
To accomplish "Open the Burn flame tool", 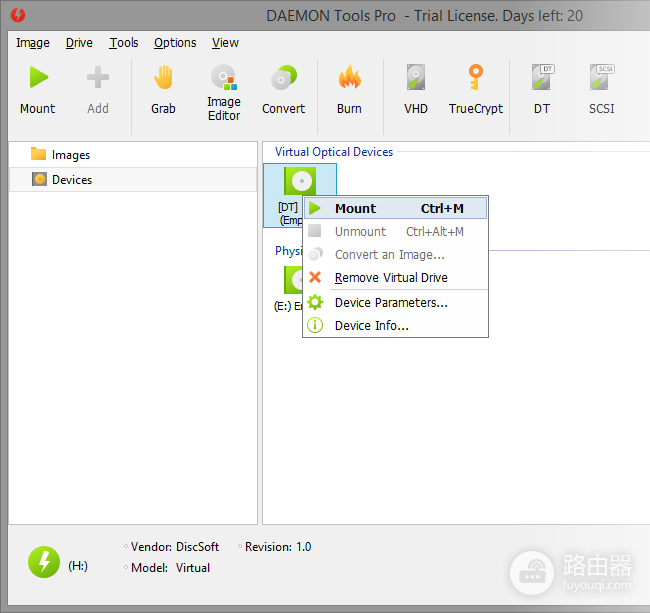I will point(349,89).
